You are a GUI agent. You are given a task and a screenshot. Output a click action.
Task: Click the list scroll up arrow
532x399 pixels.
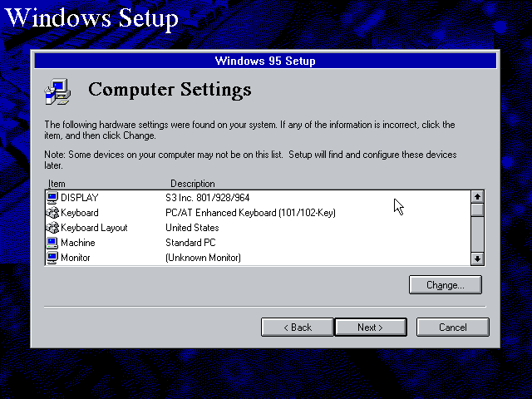coord(477,197)
